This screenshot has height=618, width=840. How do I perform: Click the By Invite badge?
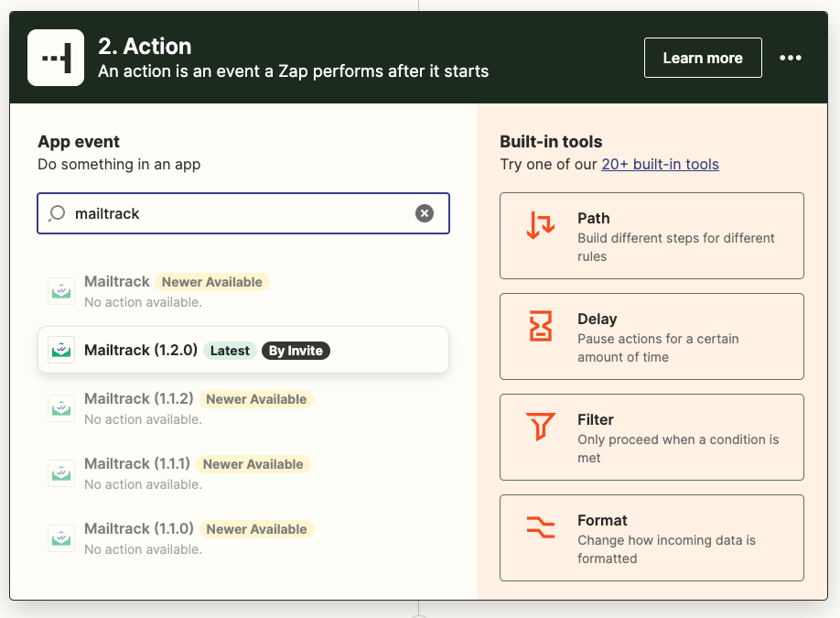(x=296, y=350)
